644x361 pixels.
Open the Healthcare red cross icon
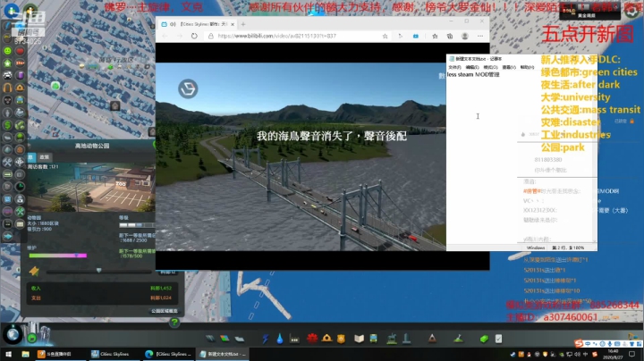point(312,339)
